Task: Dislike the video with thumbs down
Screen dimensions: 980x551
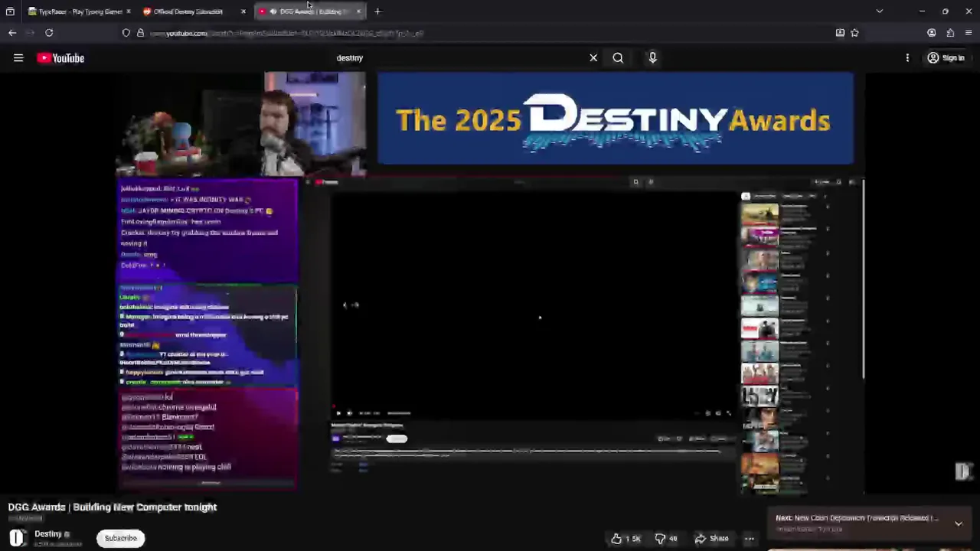Action: click(665, 539)
